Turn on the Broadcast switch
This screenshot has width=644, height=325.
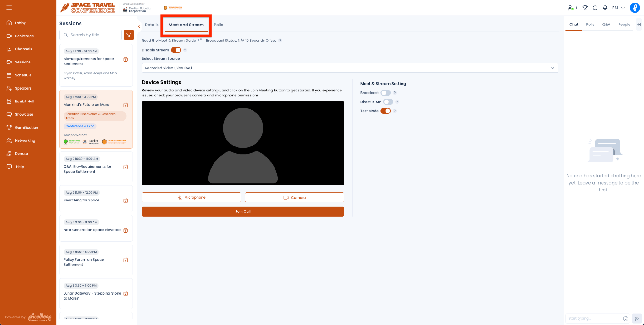[x=386, y=93]
